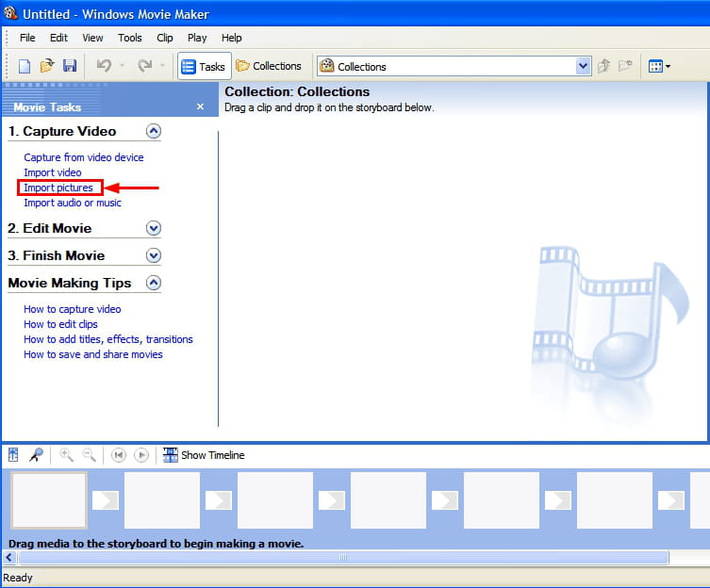Open the File menu
Image resolution: width=710 pixels, height=588 pixels.
27,38
